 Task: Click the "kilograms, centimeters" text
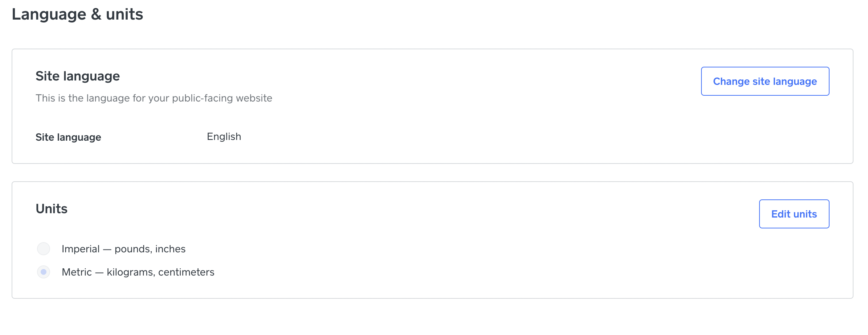(160, 272)
